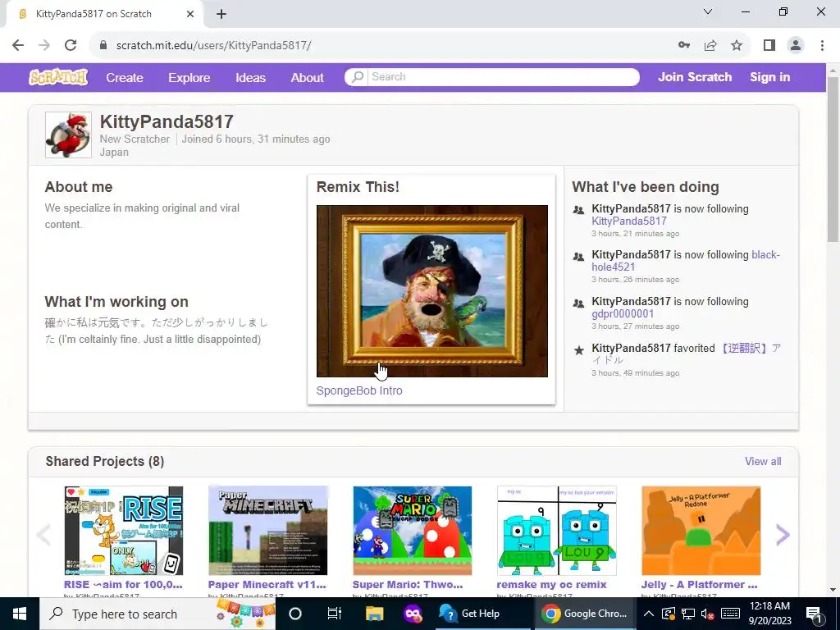Open gdpr0000001 profile link
Screen dimensions: 840x630
[x=623, y=313]
